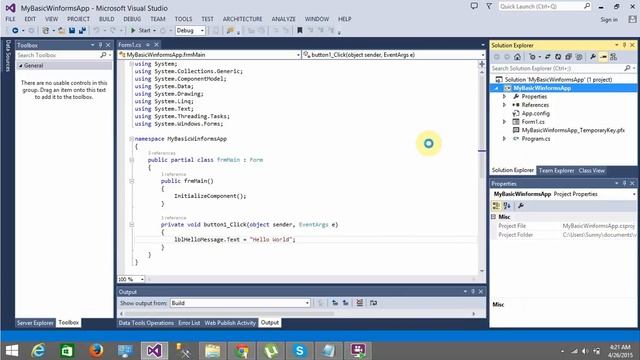Click the Solution Explorer Refresh icon
The image size is (640, 360).
click(558, 57)
